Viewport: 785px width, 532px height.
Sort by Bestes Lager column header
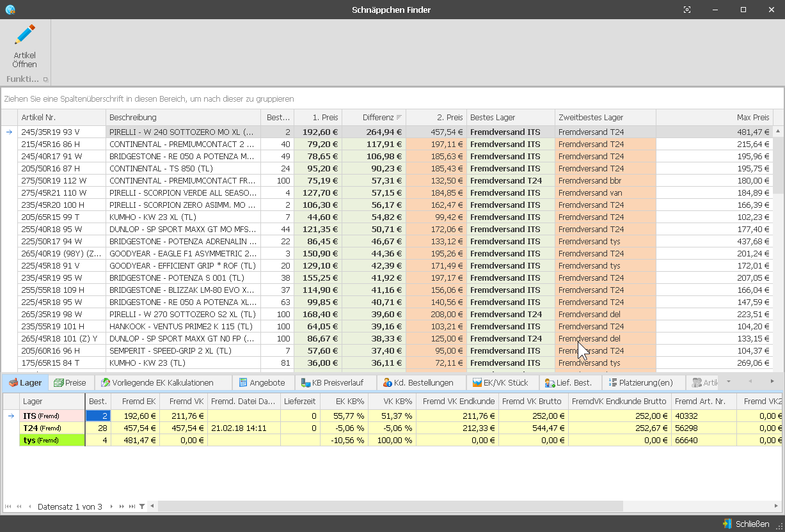[511, 118]
